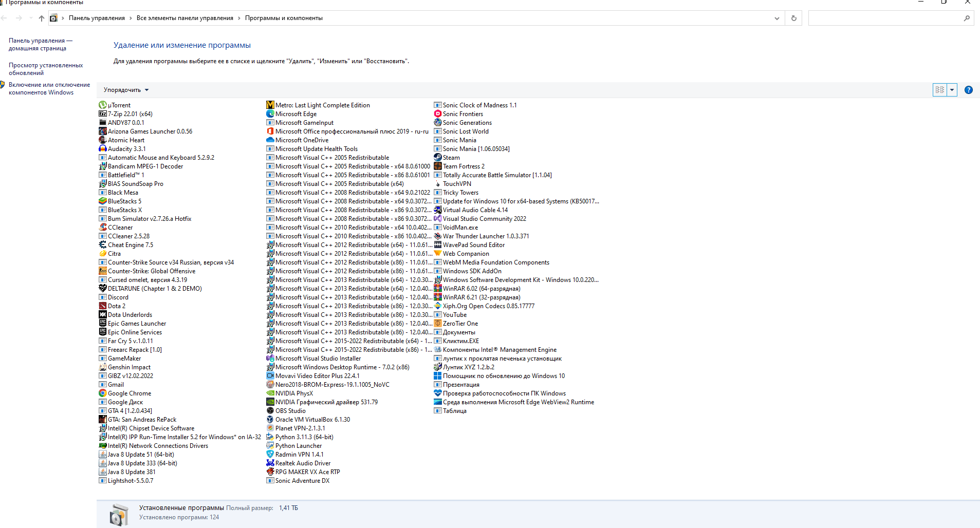Select Genshin Impact in the list

[125, 367]
